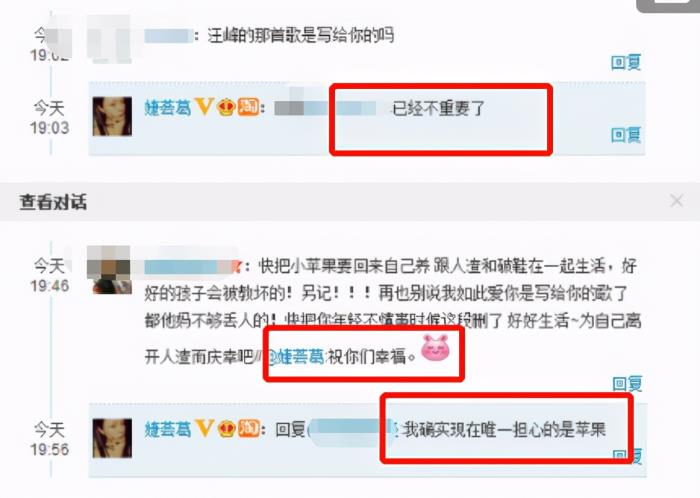The width and height of the screenshot is (700, 498).
Task: Click the blurred username in the 汪峰 comment
Action: pyautogui.click(x=169, y=36)
